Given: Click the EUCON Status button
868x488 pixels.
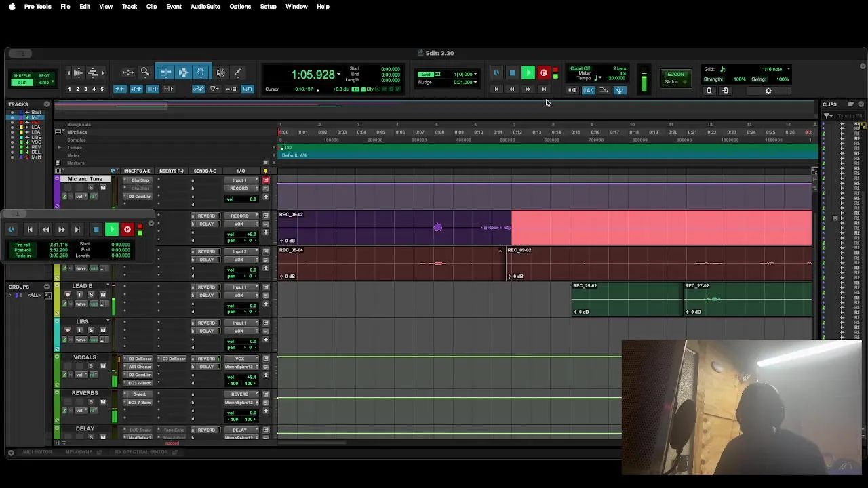Looking at the screenshot, I should [x=675, y=78].
